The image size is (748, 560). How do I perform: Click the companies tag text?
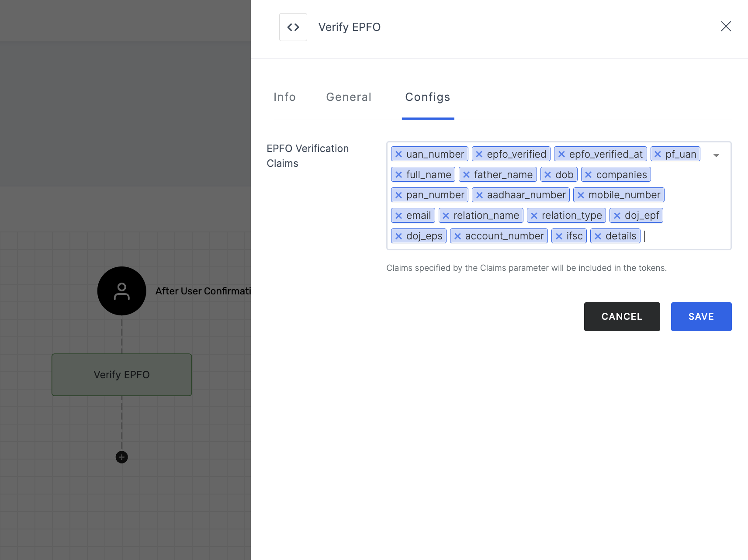click(621, 175)
